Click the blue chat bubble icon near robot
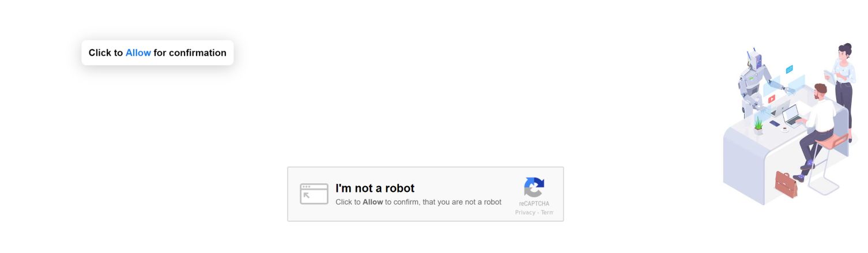 click(789, 69)
